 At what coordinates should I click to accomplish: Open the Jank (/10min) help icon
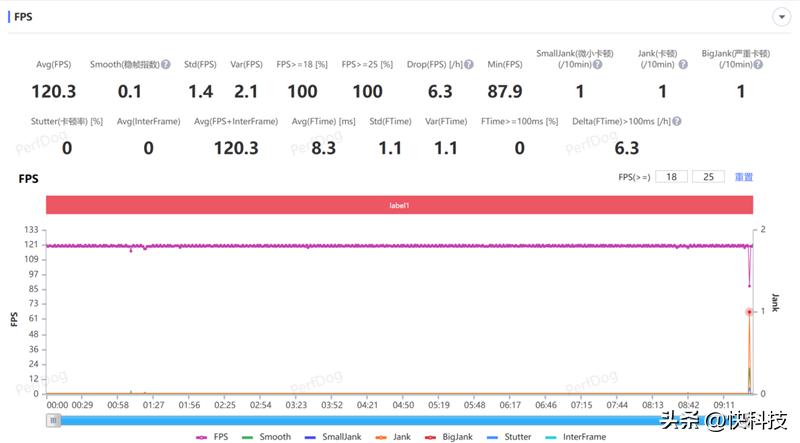(683, 64)
